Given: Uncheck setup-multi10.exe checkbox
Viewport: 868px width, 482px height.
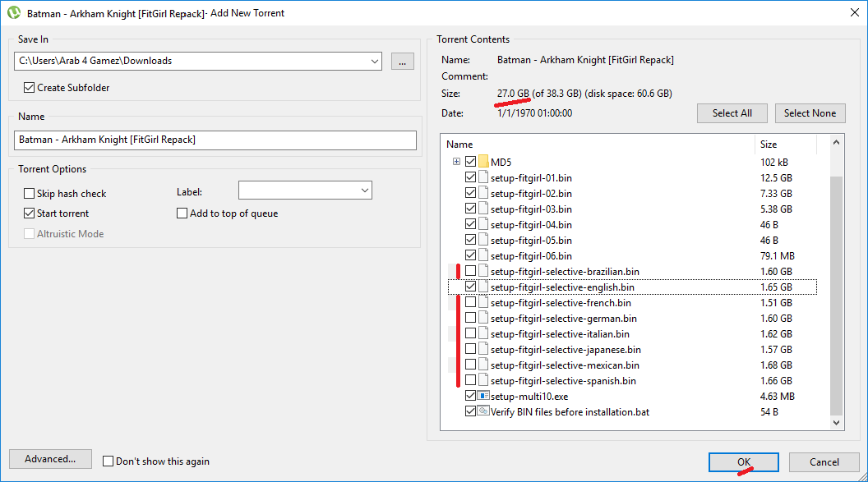Looking at the screenshot, I should pyautogui.click(x=470, y=396).
